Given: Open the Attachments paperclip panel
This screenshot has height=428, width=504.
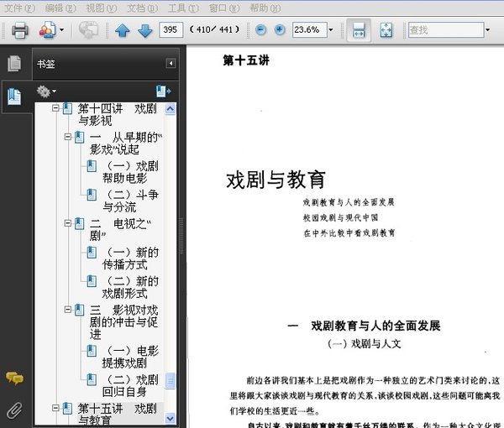Looking at the screenshot, I should (13, 410).
